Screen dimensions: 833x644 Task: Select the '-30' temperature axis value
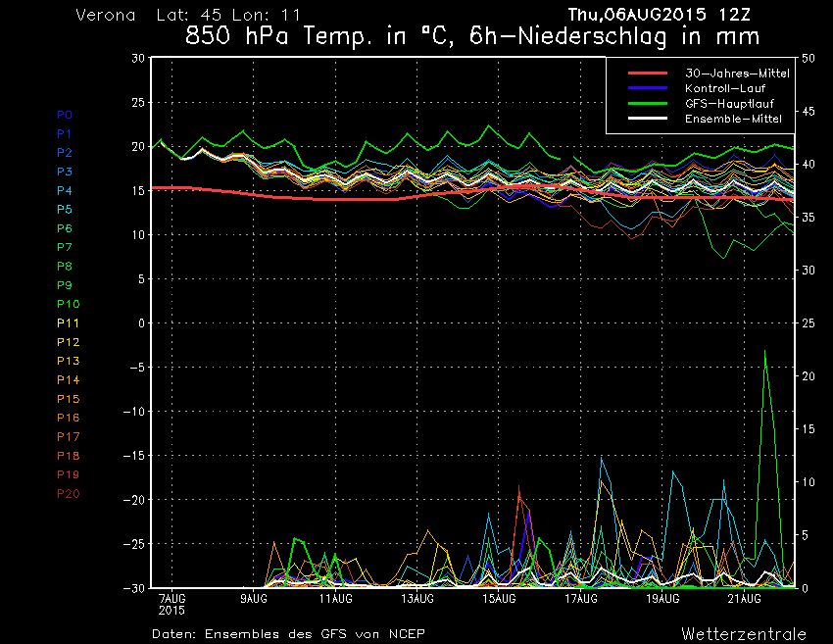[134, 588]
